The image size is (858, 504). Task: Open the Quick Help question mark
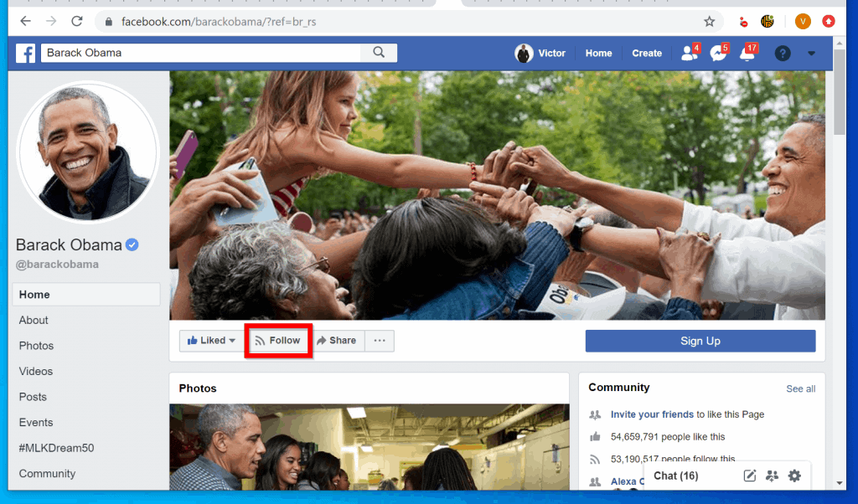[x=783, y=53]
